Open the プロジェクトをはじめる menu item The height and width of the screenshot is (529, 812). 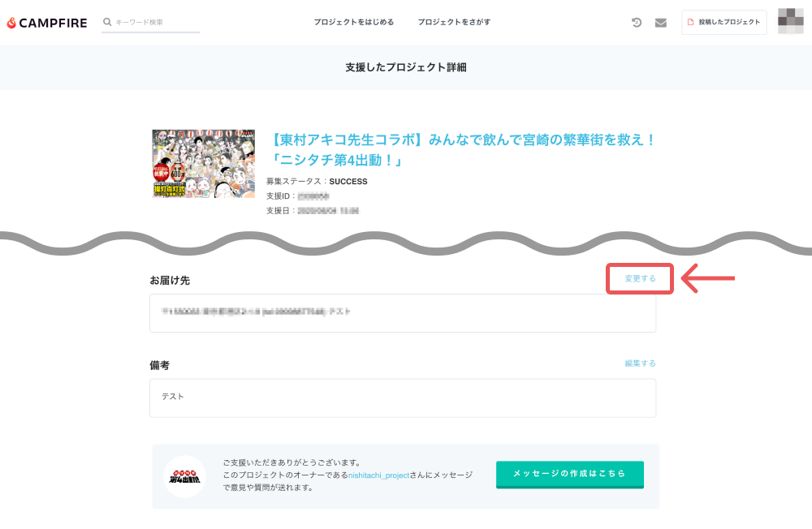[353, 23]
